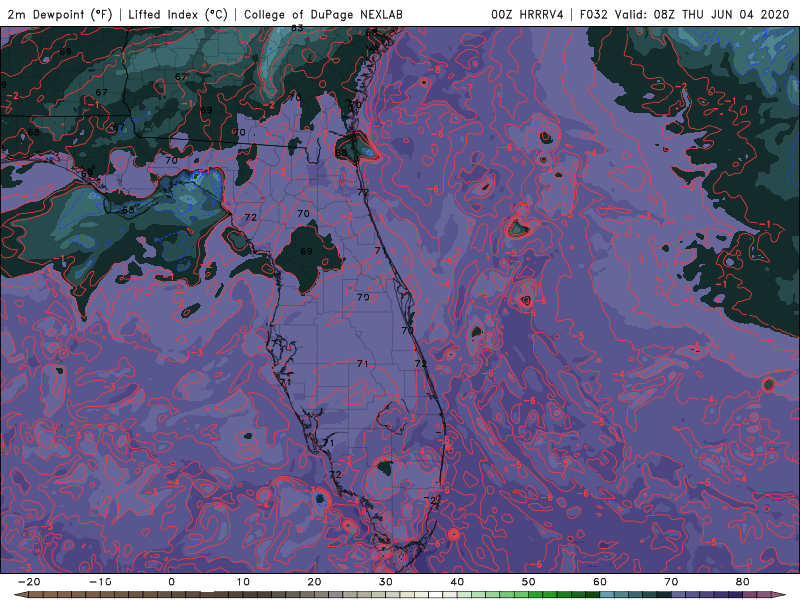
Task: Click the "2m Dewpoint (°F)" title text
Action: pos(60,15)
